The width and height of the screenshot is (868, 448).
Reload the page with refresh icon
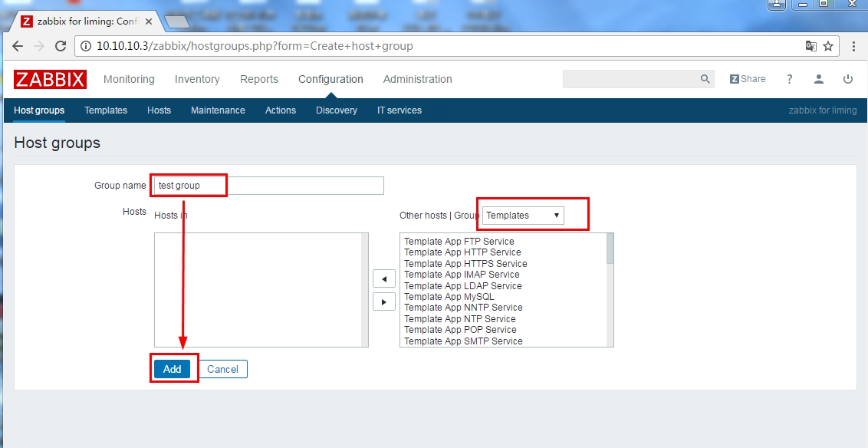[x=61, y=46]
